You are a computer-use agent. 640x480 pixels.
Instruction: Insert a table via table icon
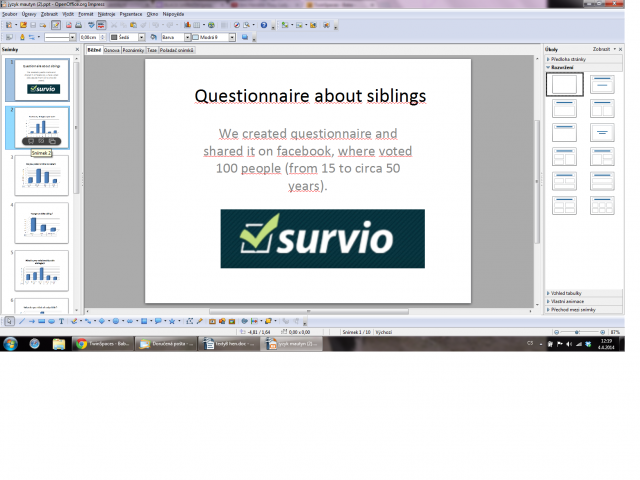click(x=197, y=25)
